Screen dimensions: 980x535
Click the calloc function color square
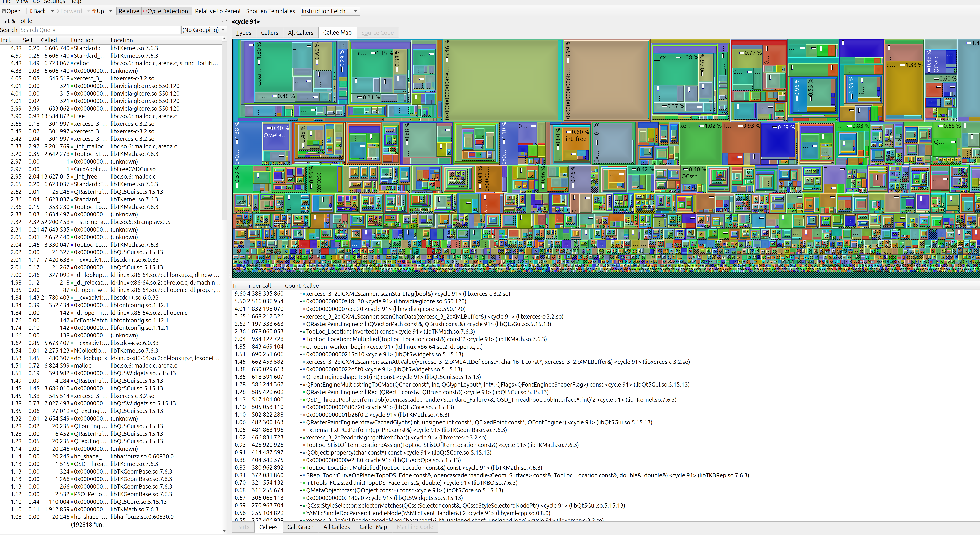(x=72, y=63)
